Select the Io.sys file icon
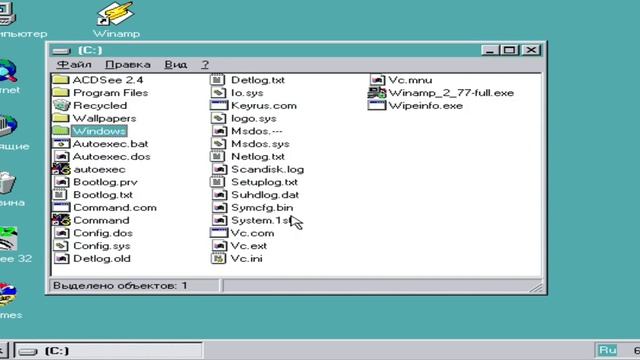The width and height of the screenshot is (640, 360). pos(218,92)
